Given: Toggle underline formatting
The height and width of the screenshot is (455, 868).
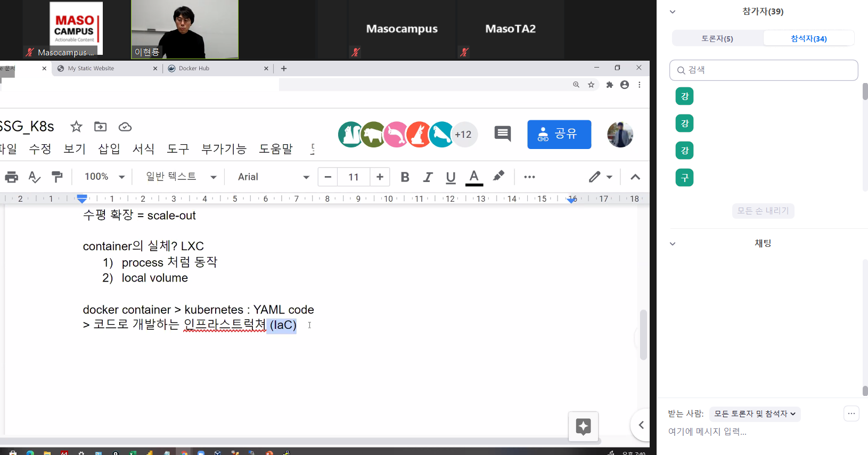Looking at the screenshot, I should coord(451,177).
